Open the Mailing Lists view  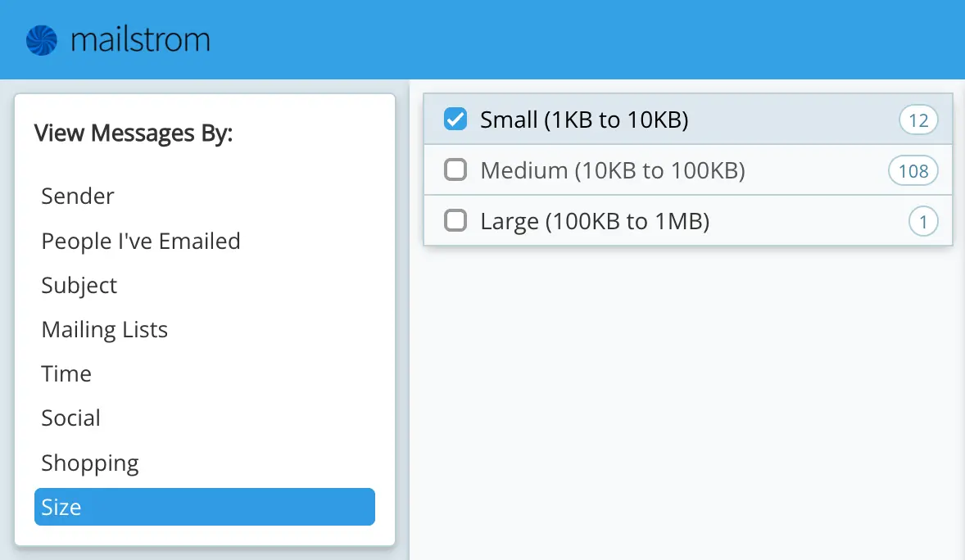coord(105,330)
